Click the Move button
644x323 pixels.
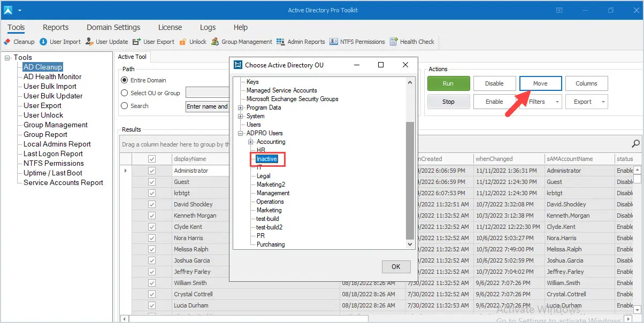tap(540, 83)
